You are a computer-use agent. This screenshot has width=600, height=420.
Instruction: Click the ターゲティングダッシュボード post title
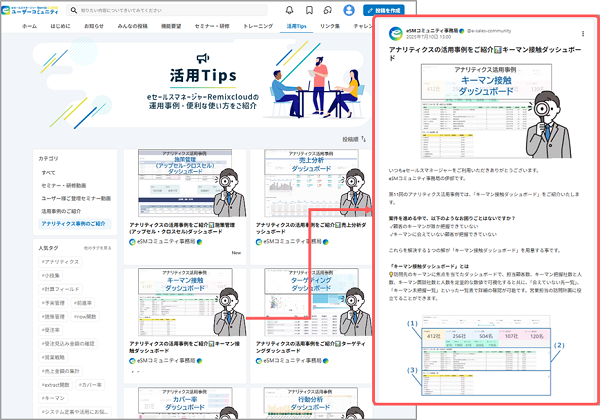pos(311,347)
